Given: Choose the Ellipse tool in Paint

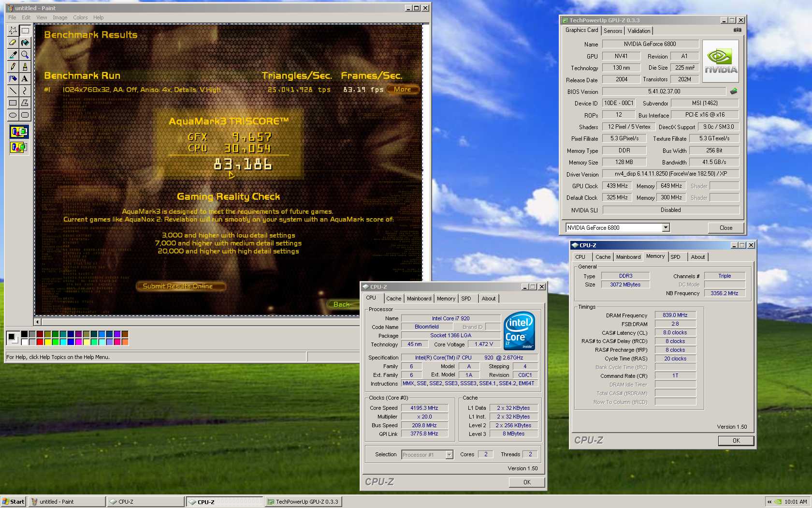Looking at the screenshot, I should [x=13, y=115].
